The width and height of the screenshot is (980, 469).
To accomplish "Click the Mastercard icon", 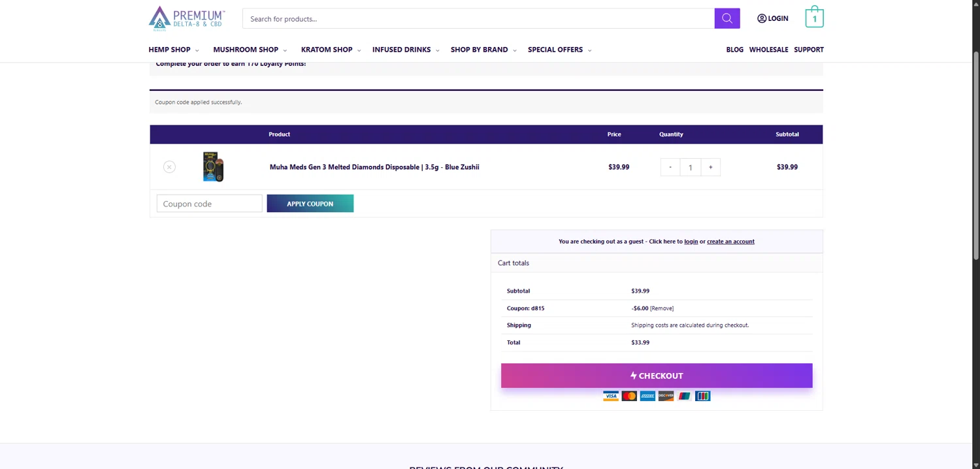I will tap(629, 396).
